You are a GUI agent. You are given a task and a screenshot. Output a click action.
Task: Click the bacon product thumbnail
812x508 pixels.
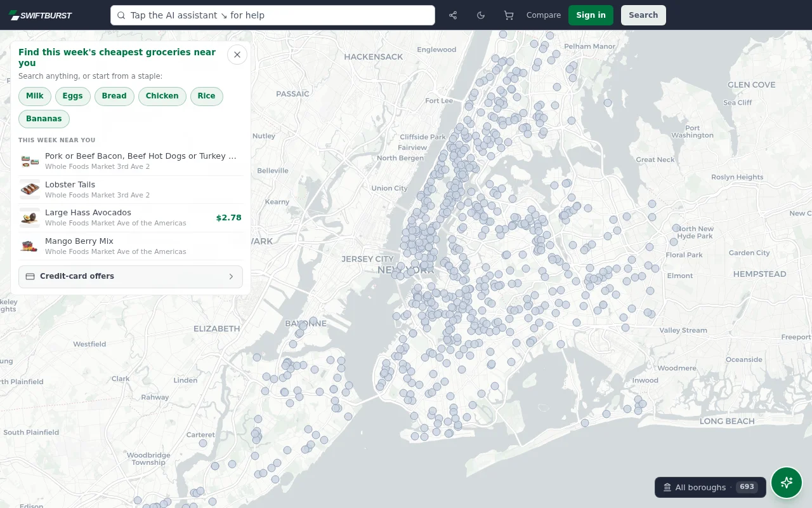pyautogui.click(x=30, y=161)
